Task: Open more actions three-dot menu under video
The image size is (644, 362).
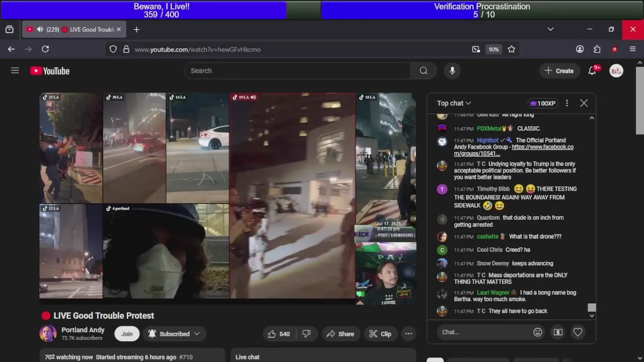Action: click(x=409, y=334)
